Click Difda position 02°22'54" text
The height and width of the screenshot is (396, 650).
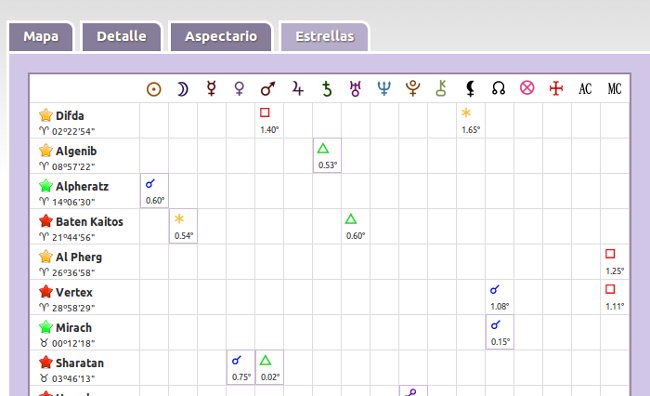pyautogui.click(x=73, y=131)
